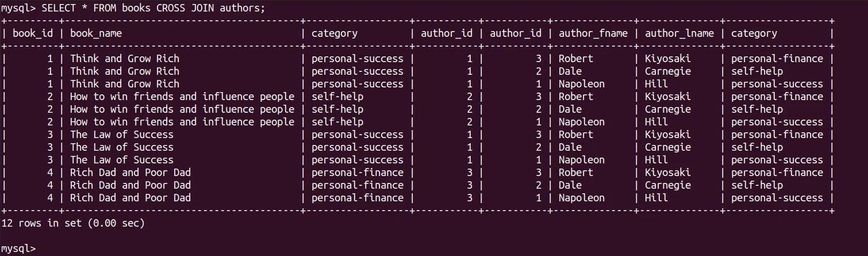Click "Robert" in the first data row
This screenshot has width=868, height=256.
(576, 59)
